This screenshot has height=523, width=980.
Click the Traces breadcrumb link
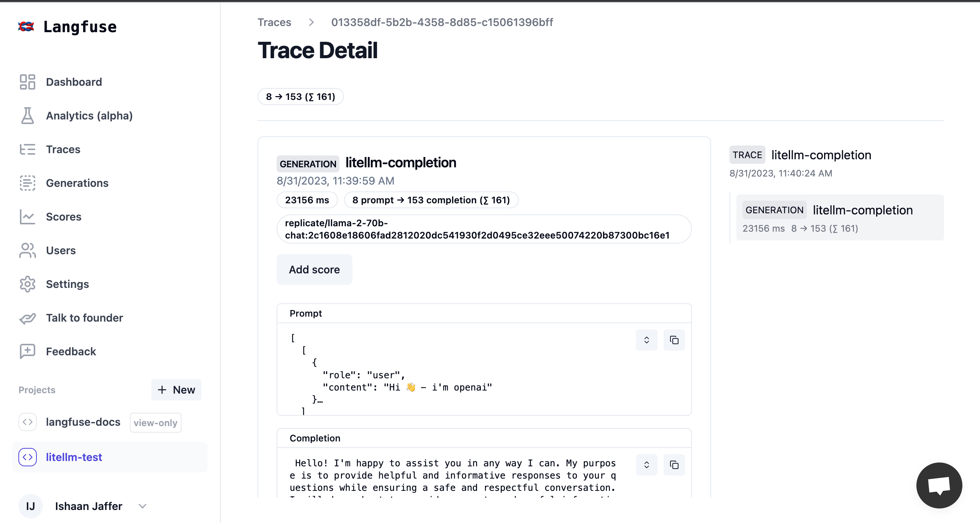(x=274, y=22)
